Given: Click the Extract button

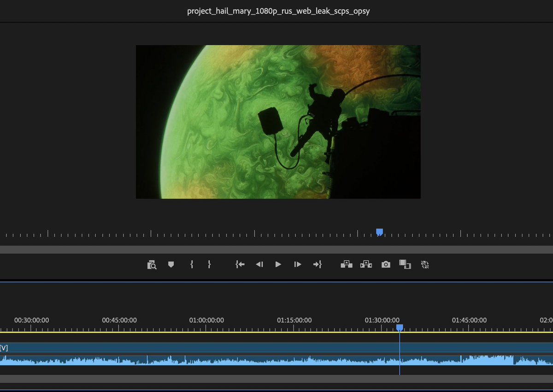Looking at the screenshot, I should point(366,264).
